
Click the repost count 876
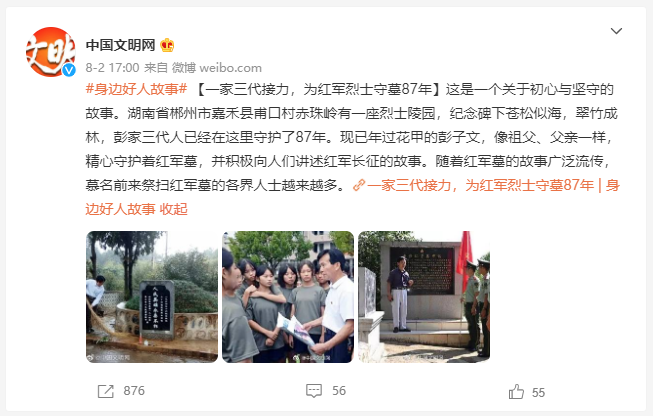pyautogui.click(x=134, y=391)
